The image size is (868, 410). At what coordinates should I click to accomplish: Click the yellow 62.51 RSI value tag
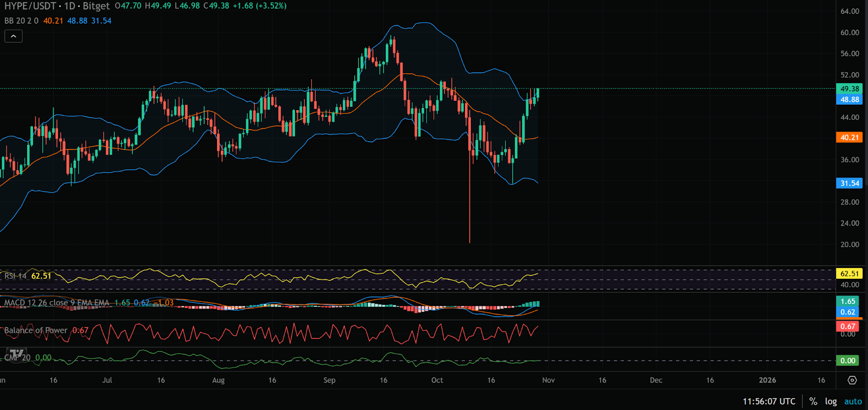click(x=849, y=274)
